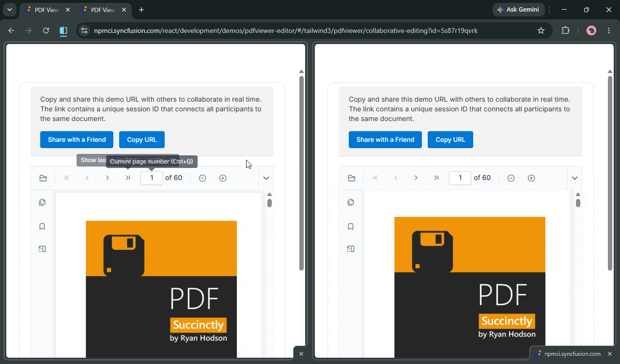Screen dimensions: 620x364
Task: Click right PDF document's inner scrollbar thumb
Action: click(x=578, y=202)
